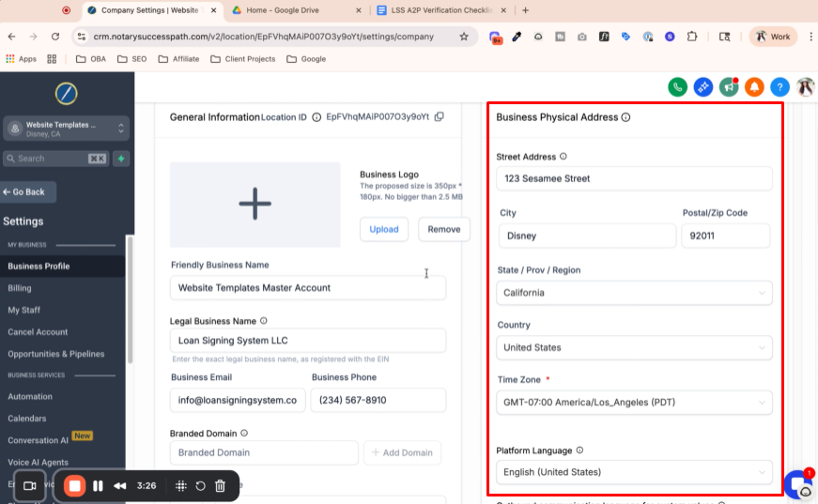Click the Upload logo button
The height and width of the screenshot is (504, 818).
point(384,229)
